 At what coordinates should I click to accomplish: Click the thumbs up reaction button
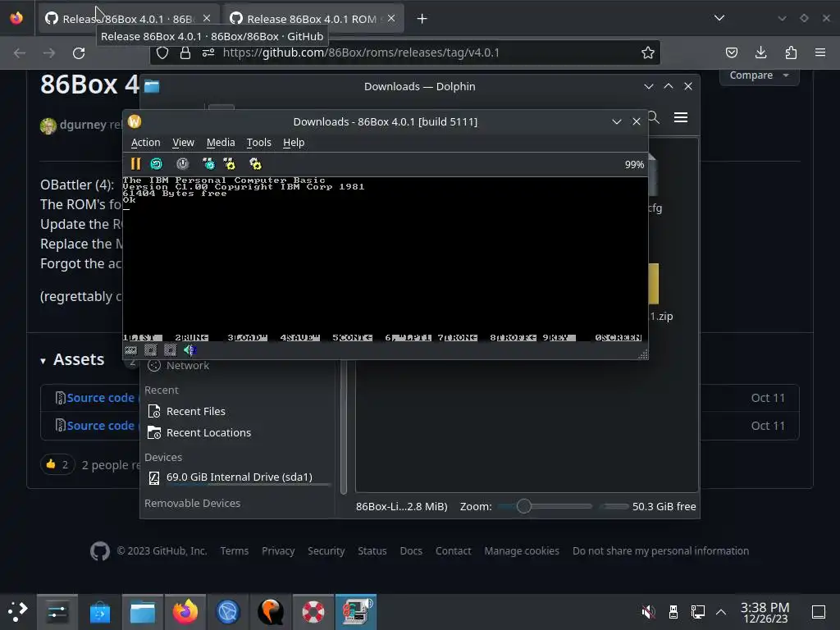pos(57,464)
